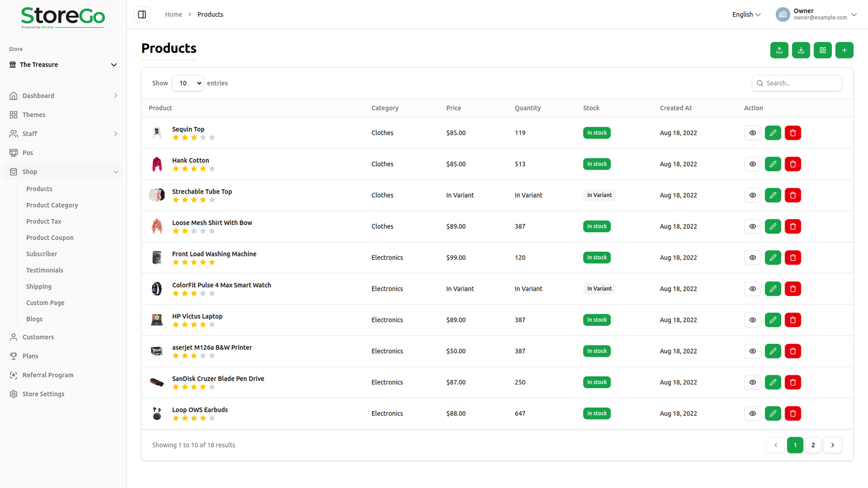Delete the Front Load Washing Machine
The width and height of the screenshot is (868, 488).
[x=793, y=258]
